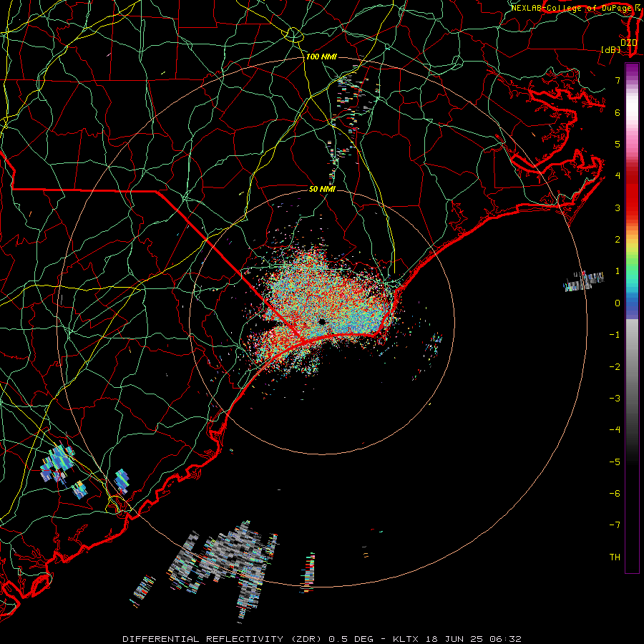644x644 pixels.
Task: Click the 4 value on the color scale
Action: click(618, 176)
